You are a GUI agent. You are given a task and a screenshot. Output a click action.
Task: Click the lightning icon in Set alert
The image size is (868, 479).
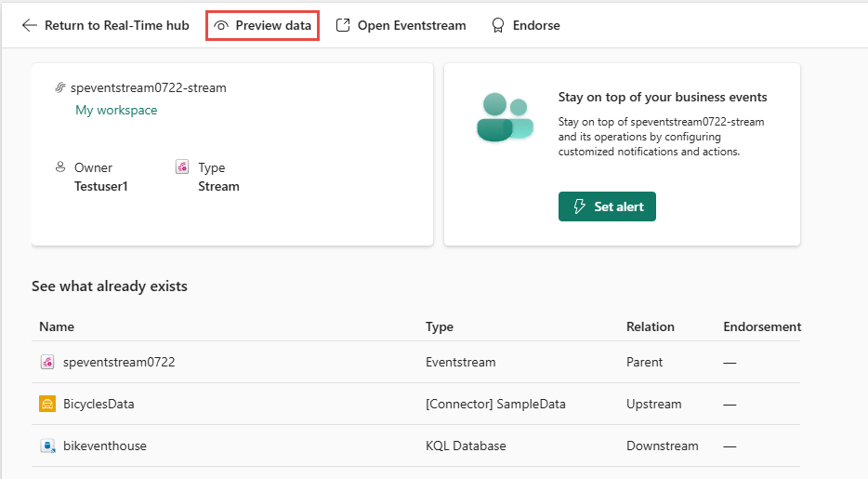[x=579, y=206]
